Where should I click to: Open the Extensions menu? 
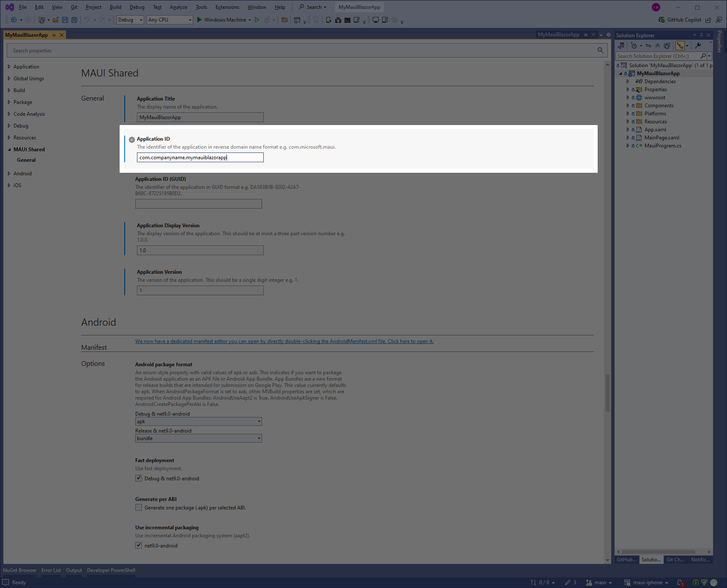[227, 7]
